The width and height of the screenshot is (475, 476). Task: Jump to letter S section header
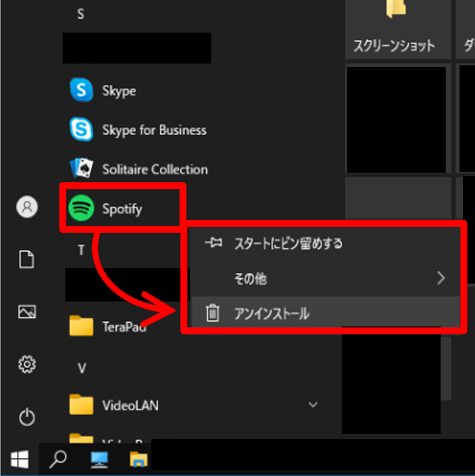click(x=81, y=14)
